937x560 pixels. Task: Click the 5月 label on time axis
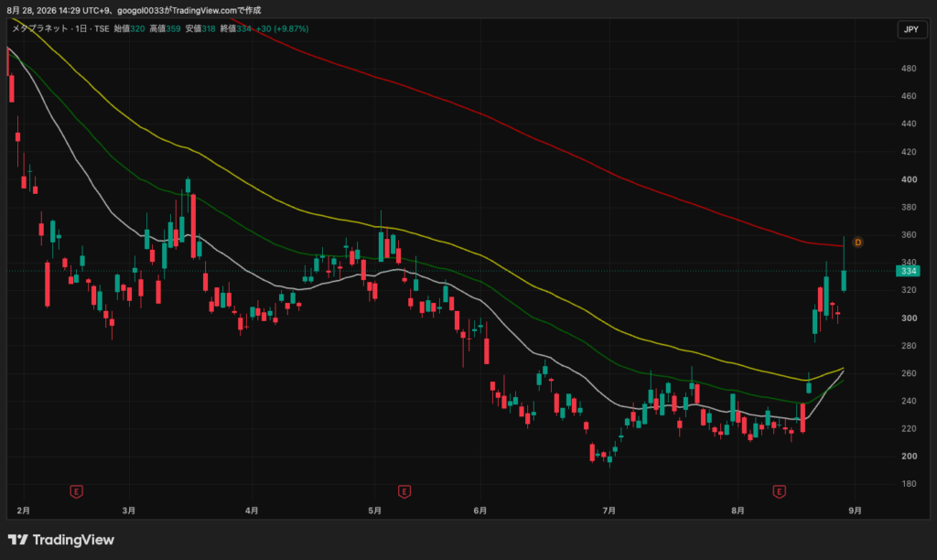pyautogui.click(x=374, y=511)
